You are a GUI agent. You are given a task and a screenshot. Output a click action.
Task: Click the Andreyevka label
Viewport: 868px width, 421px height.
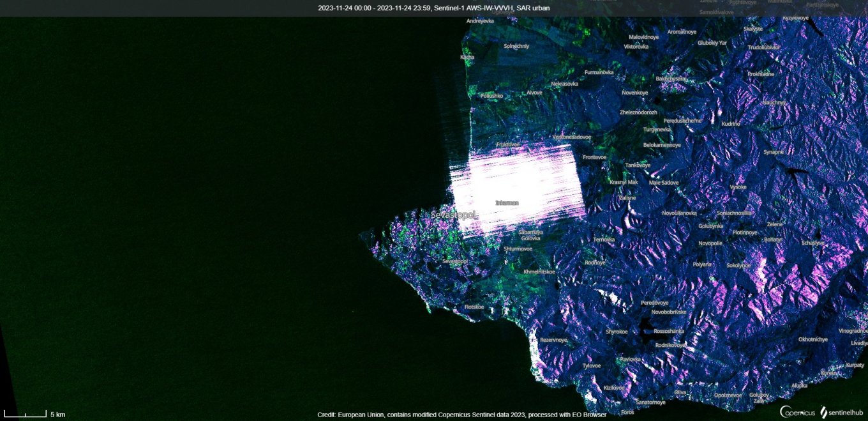[x=480, y=21]
